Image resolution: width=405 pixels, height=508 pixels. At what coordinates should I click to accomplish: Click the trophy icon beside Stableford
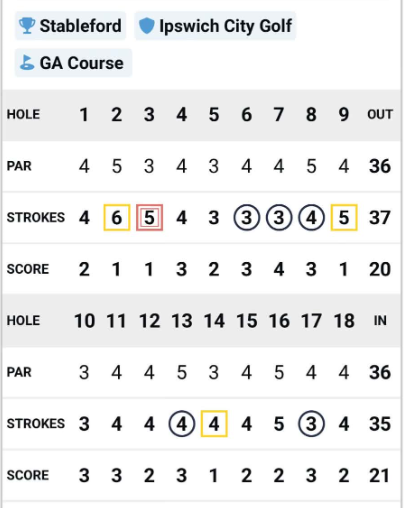tap(27, 26)
